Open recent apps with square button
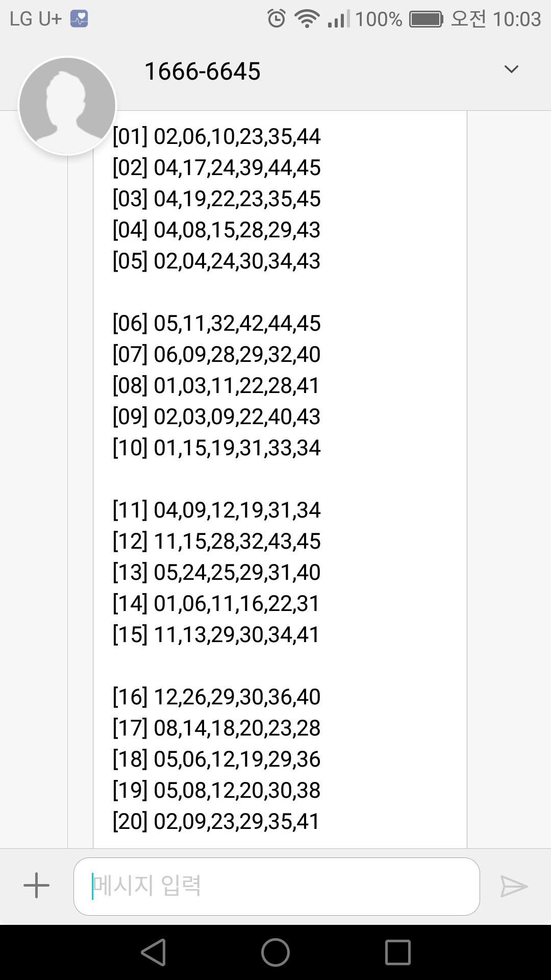This screenshot has width=551, height=980. coord(398,952)
